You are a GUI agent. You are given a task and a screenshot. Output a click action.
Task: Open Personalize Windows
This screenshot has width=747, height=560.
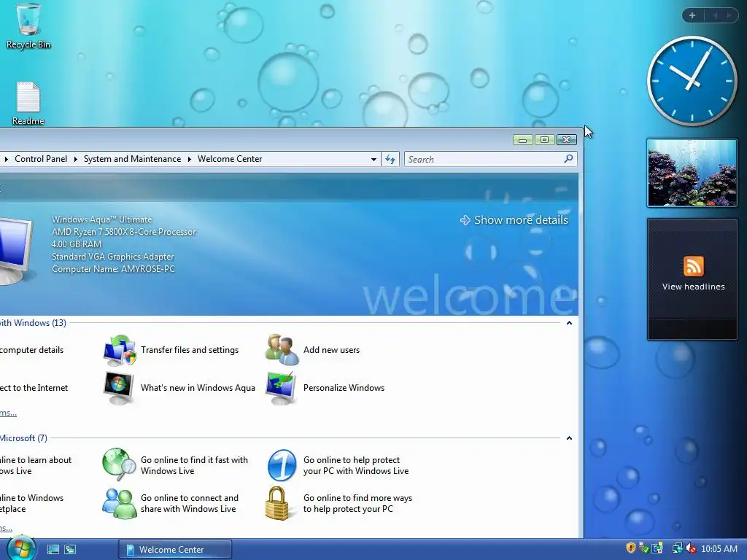tap(344, 388)
